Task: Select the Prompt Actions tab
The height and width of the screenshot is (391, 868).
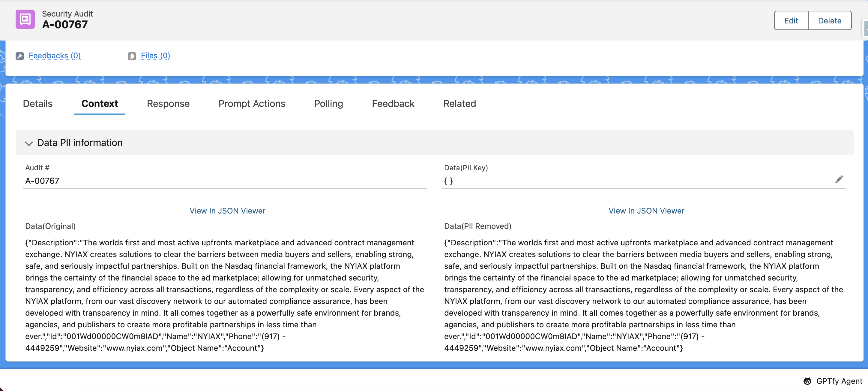Action: pyautogui.click(x=251, y=104)
